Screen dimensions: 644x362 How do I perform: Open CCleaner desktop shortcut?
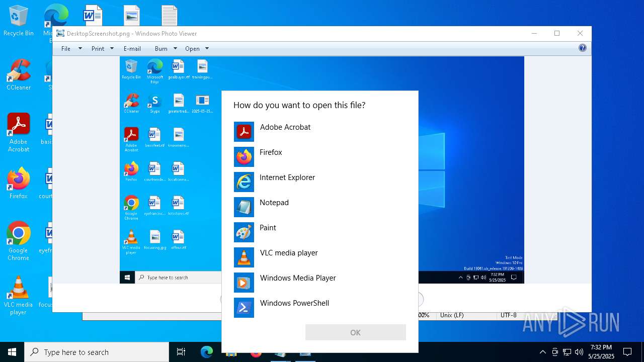point(19,75)
